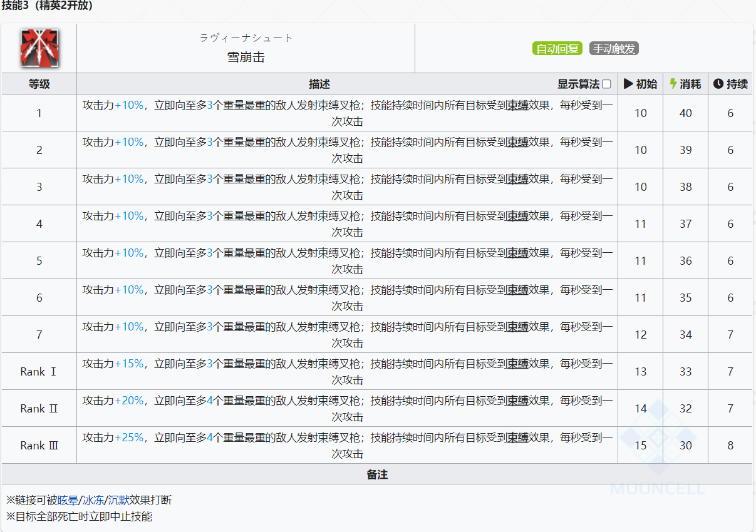Click the 描述 column header
The width and height of the screenshot is (756, 532).
(319, 84)
